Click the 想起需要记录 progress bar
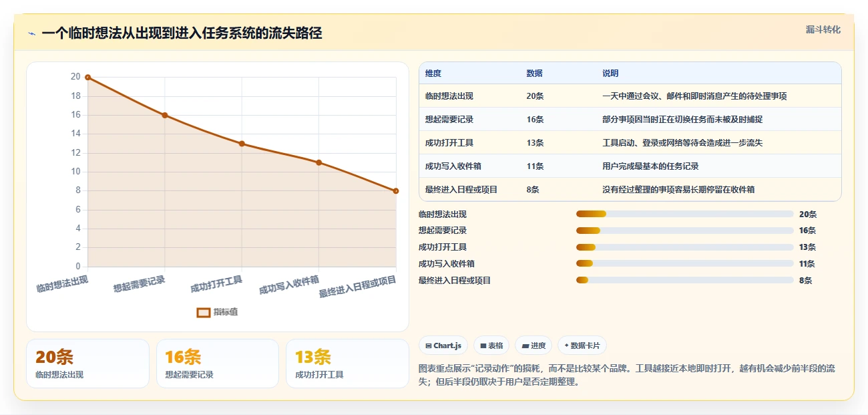This screenshot has height=415, width=868. [684, 231]
